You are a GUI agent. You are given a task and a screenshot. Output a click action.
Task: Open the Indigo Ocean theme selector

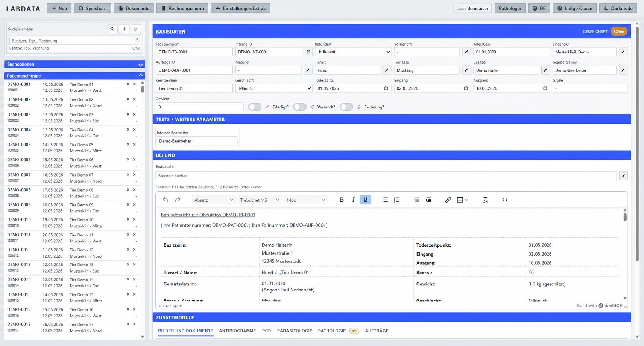574,8
